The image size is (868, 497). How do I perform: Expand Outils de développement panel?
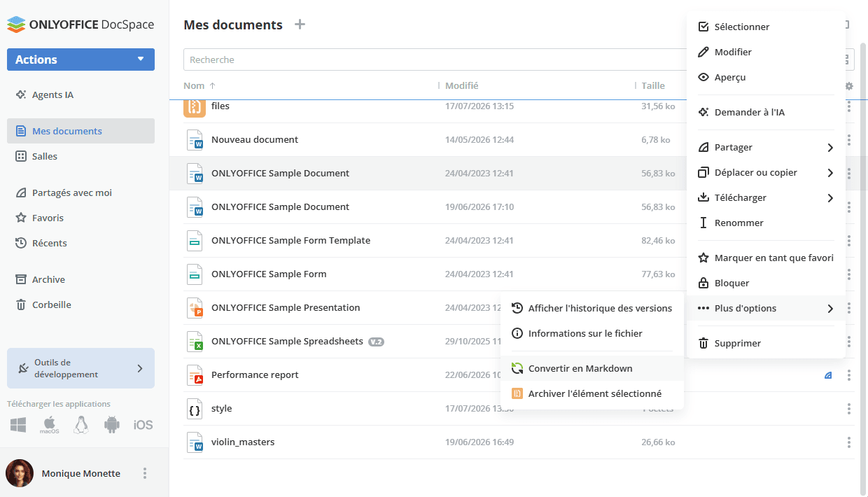click(x=80, y=368)
